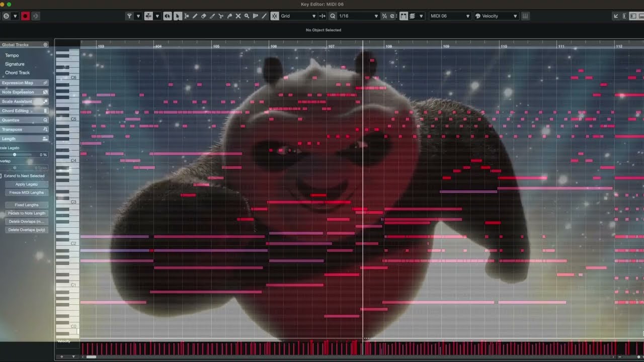Click Delete Overlaps (poly) button
Image resolution: width=644 pixels, height=362 pixels.
click(x=27, y=230)
